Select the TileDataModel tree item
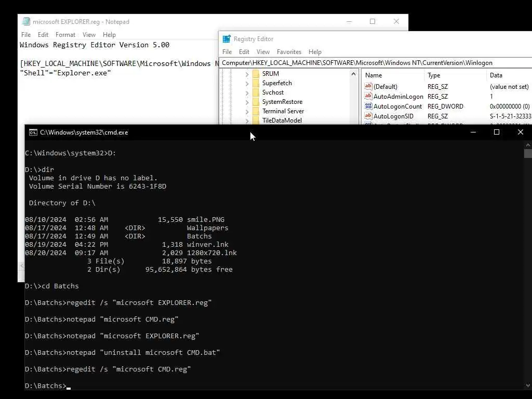 coord(282,120)
